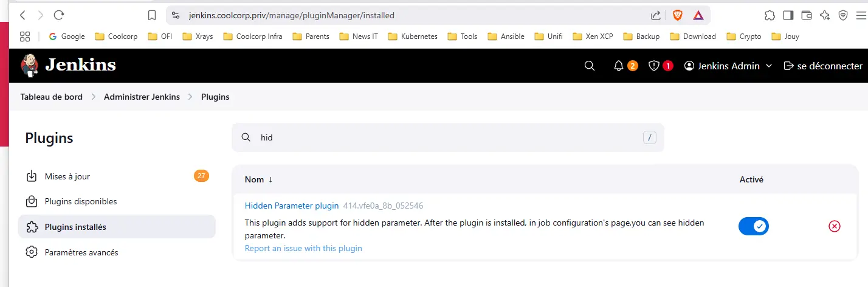Screen dimensions: 868x287
Task: Open the Crypto bookmarks folder
Action: pos(744,36)
